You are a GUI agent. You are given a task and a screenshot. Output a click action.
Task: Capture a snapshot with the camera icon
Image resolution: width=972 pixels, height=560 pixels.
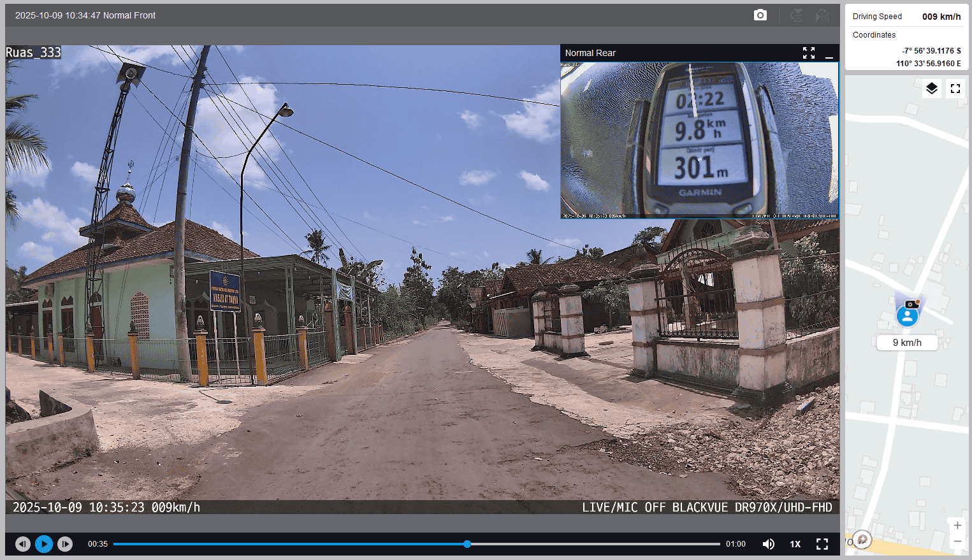pyautogui.click(x=760, y=15)
